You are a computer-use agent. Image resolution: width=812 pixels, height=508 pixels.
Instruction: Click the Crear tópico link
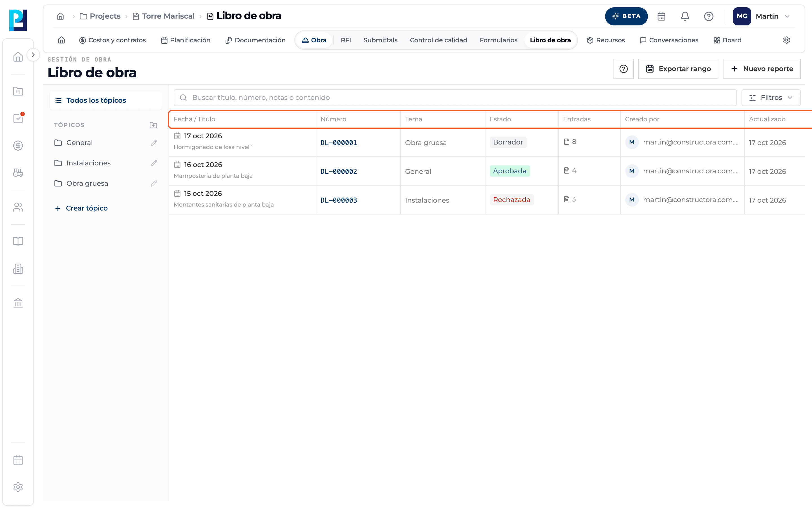81,208
